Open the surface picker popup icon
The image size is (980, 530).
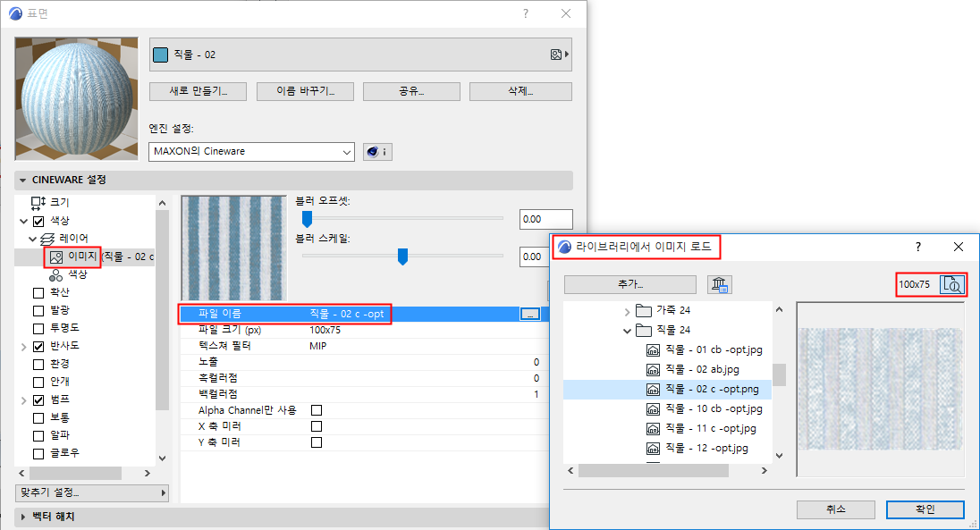click(x=560, y=55)
